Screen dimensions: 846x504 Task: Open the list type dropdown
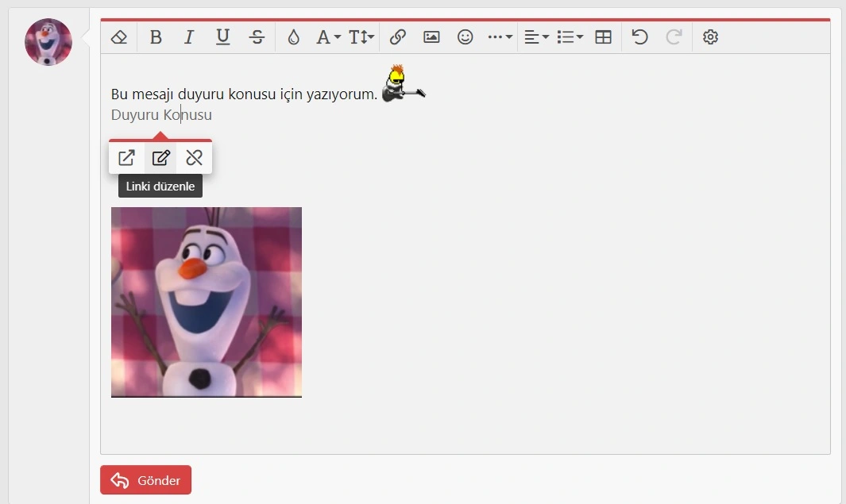tap(570, 37)
